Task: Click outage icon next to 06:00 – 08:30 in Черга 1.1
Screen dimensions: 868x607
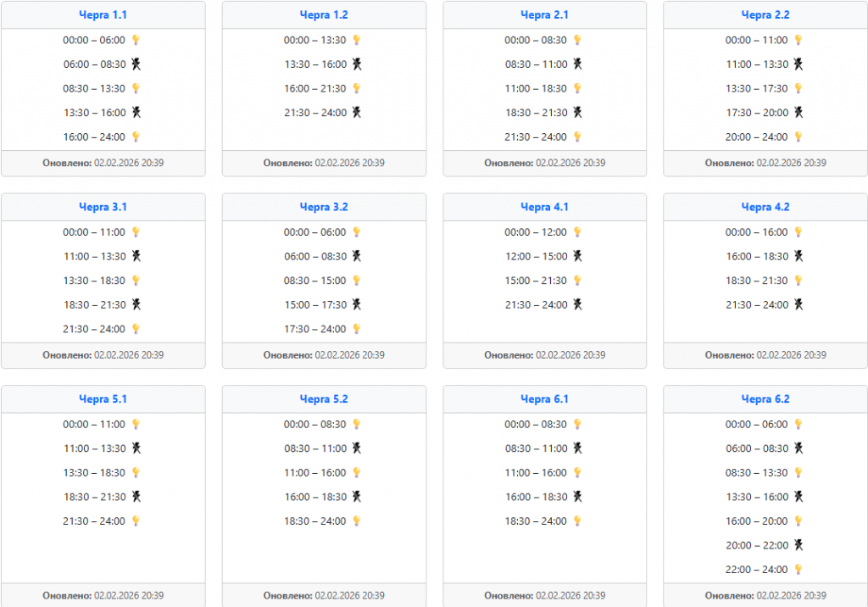Action: tap(136, 64)
